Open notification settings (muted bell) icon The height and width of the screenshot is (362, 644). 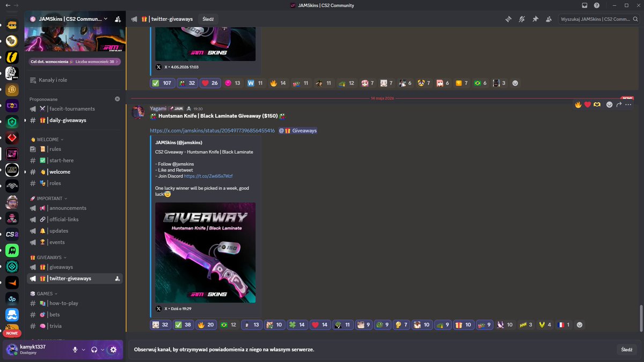click(x=522, y=19)
